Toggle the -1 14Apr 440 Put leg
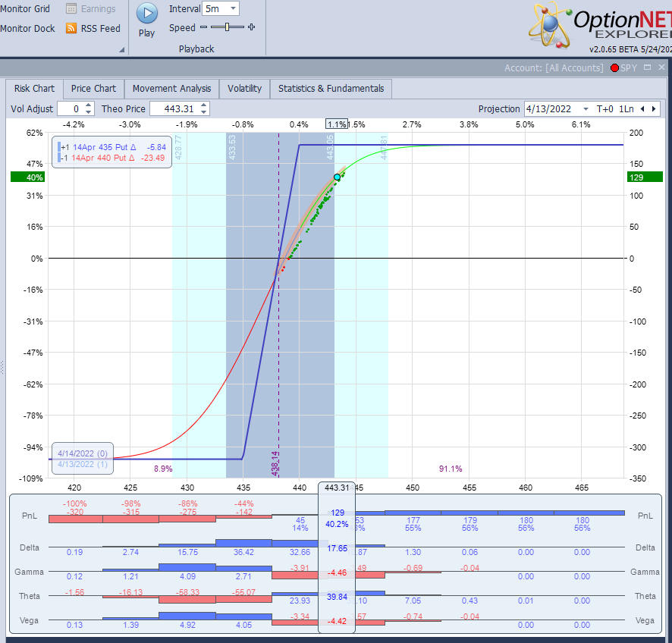This screenshot has width=672, height=643. click(x=111, y=158)
